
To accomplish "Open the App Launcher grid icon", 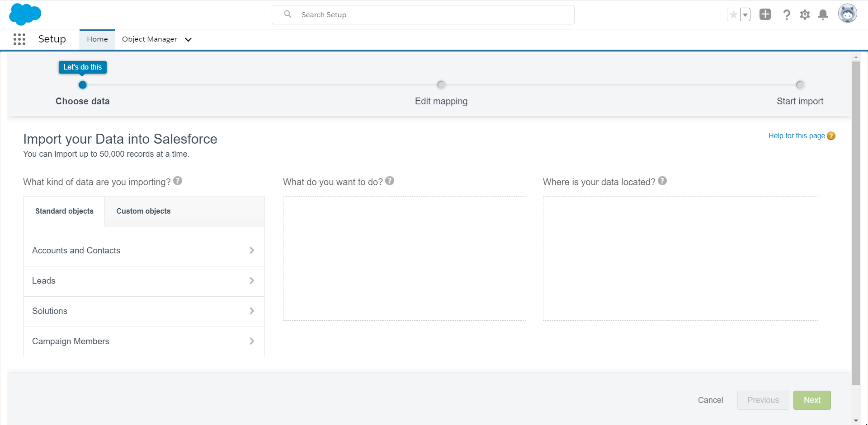I will click(19, 39).
